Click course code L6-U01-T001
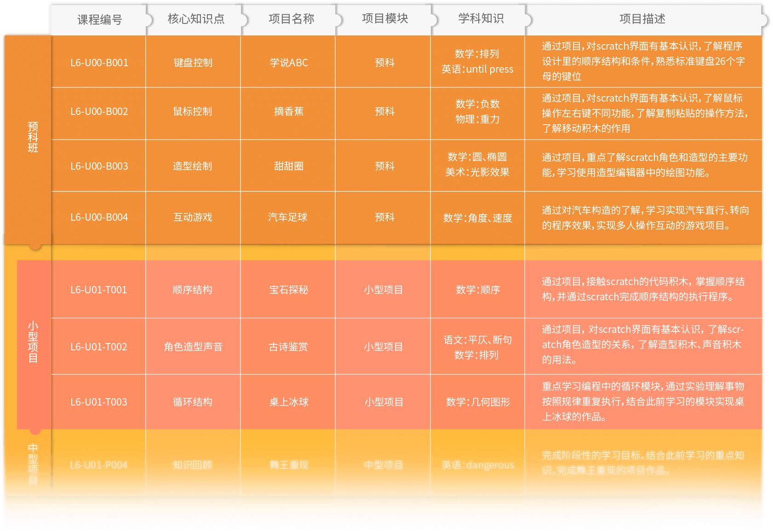 pos(98,290)
